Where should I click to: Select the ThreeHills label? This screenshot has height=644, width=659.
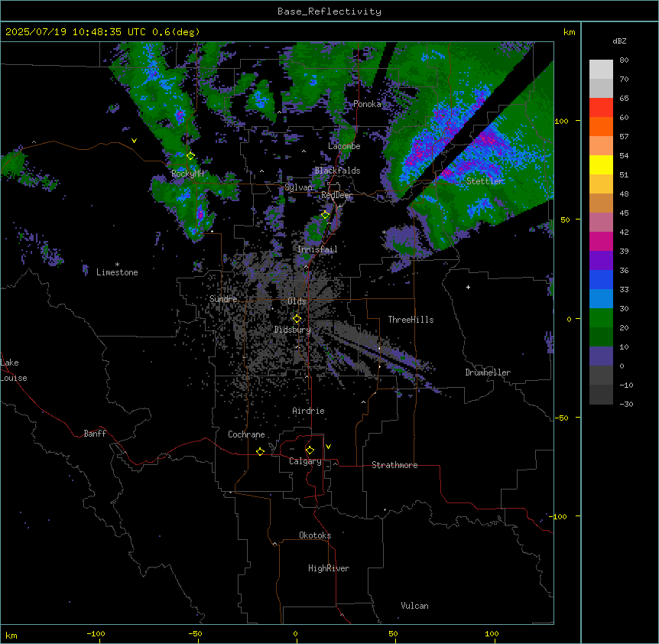click(411, 320)
